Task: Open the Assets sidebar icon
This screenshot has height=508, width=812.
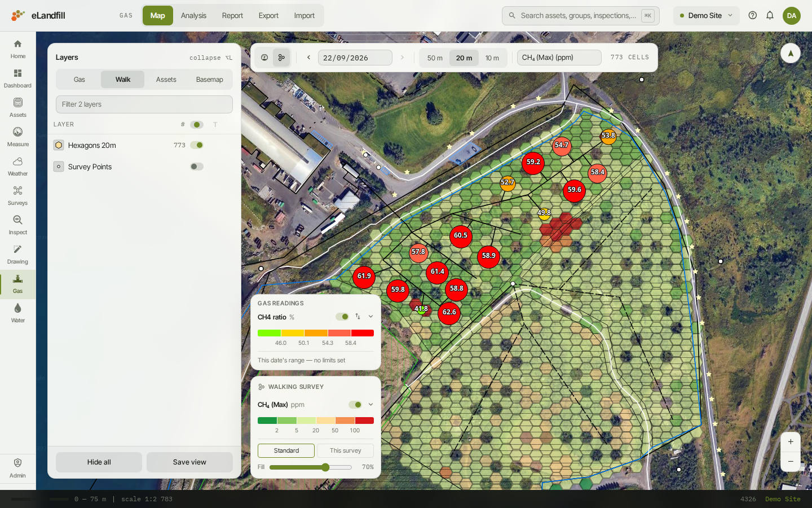Action: tap(17, 108)
